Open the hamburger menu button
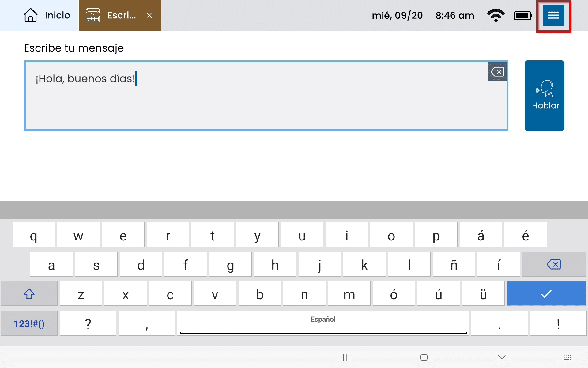This screenshot has height=368, width=588. tap(553, 15)
